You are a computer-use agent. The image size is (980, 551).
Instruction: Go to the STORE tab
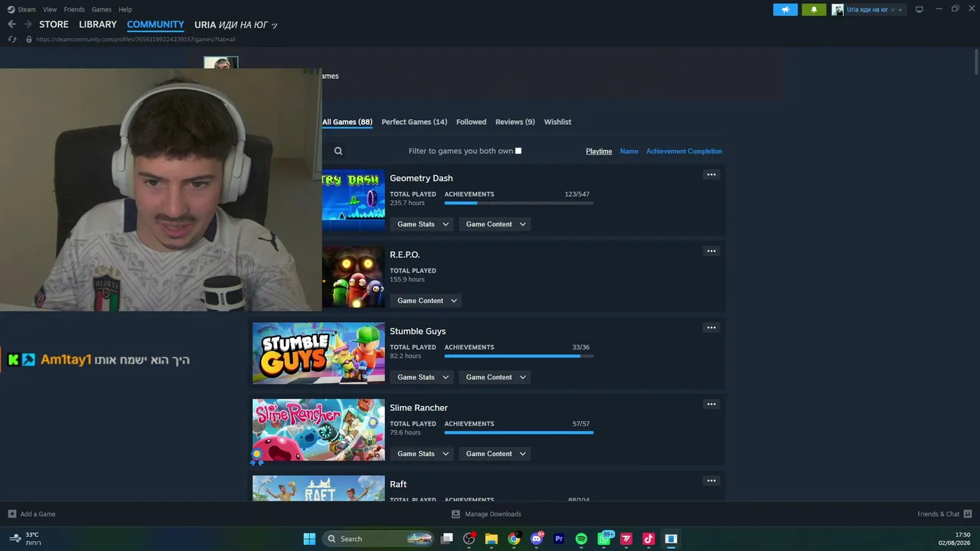click(x=54, y=24)
